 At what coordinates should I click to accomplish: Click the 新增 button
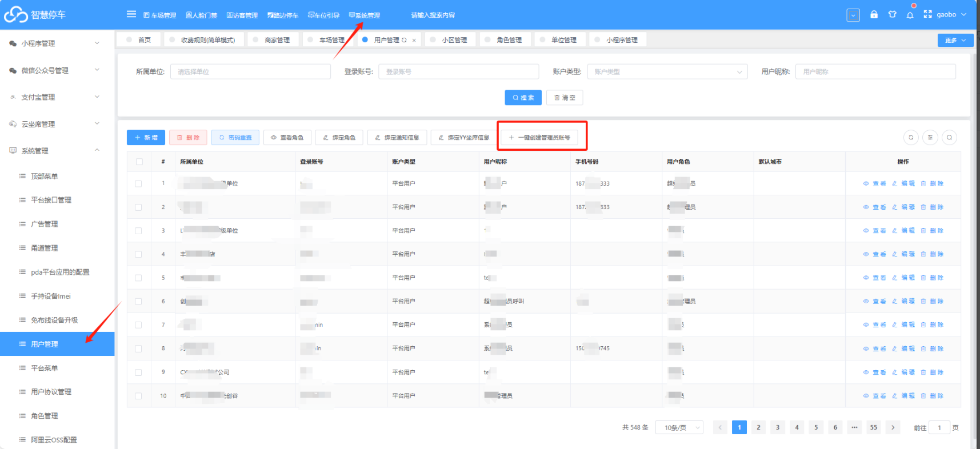(x=146, y=138)
